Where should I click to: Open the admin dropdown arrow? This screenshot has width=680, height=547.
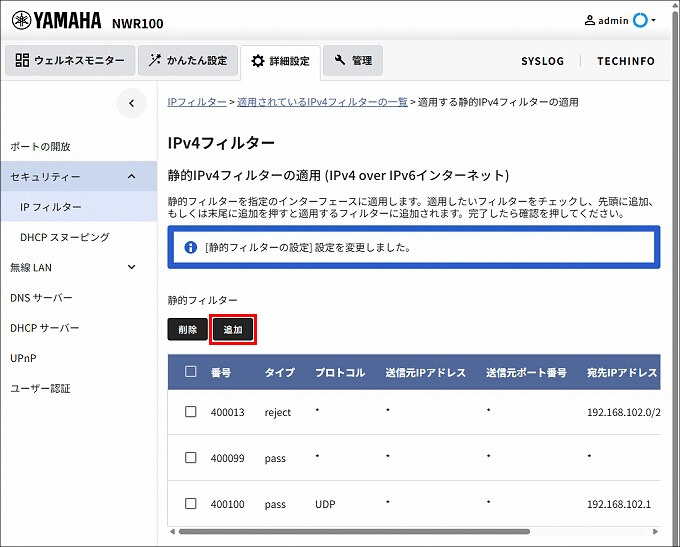coord(654,20)
